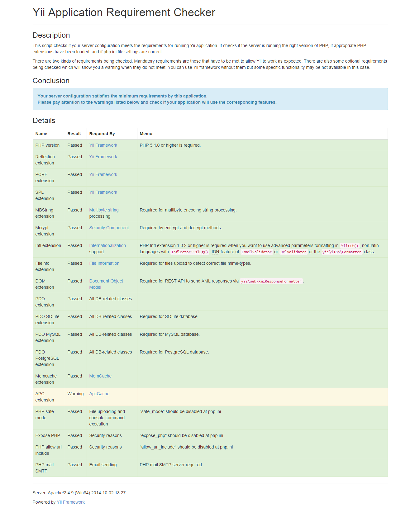Select the 'PHP 5.4.0 or higher is required.' memo
The width and height of the screenshot is (420, 508).
170,145
